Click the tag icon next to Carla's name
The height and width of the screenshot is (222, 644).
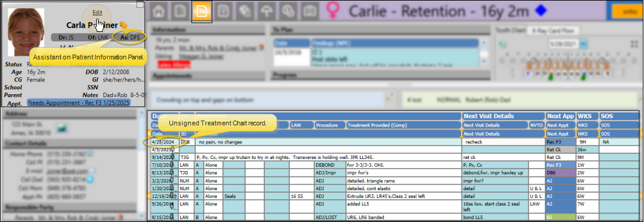(123, 25)
